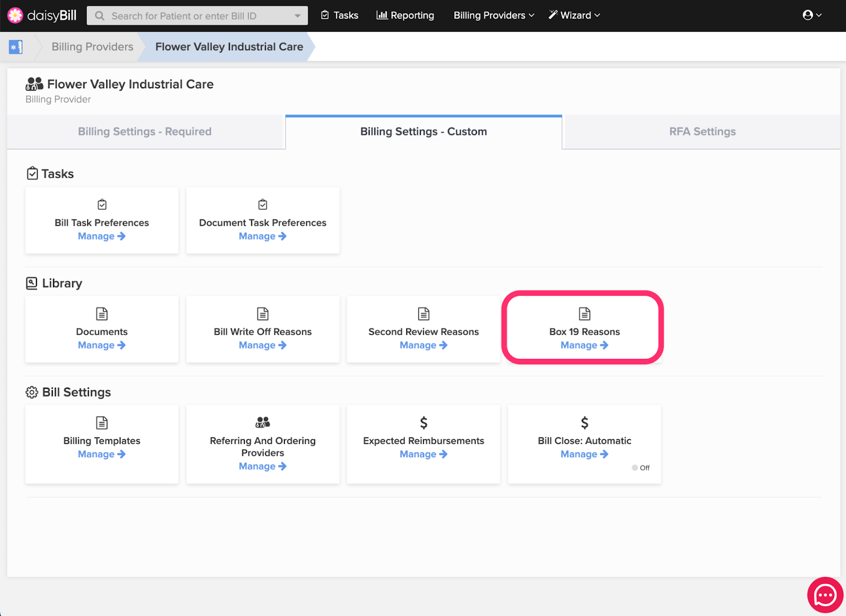Switch to the RFA Settings tab
The height and width of the screenshot is (616, 846).
coord(702,132)
